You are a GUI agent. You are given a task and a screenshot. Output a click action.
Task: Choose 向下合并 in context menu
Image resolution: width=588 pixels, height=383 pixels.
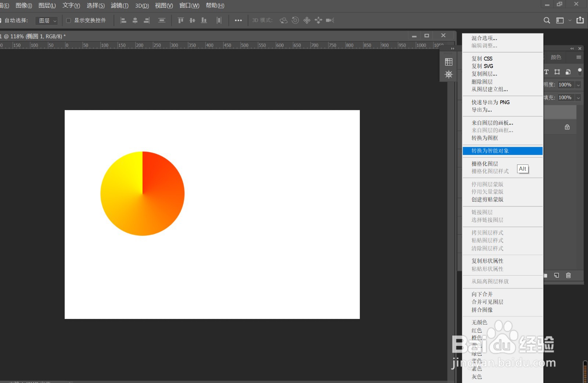[x=502, y=294]
